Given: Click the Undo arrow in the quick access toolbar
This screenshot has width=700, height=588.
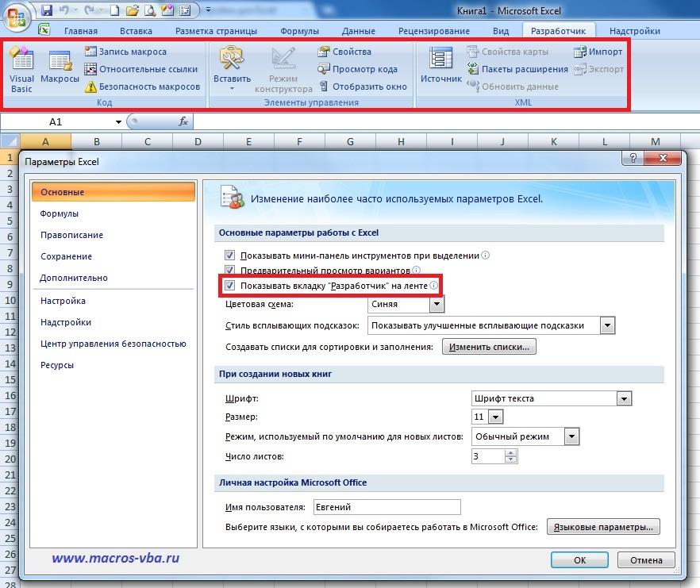Looking at the screenshot, I should (x=63, y=10).
